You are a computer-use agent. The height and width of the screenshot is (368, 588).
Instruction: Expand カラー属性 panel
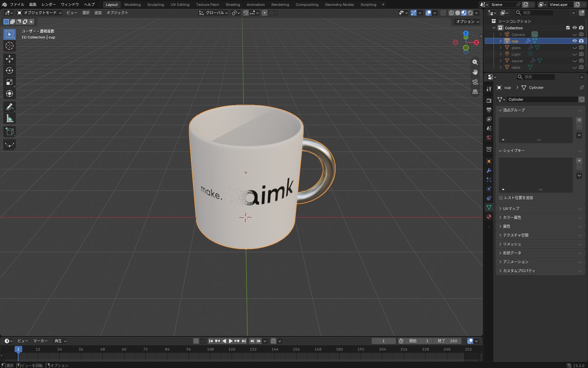pyautogui.click(x=540, y=218)
